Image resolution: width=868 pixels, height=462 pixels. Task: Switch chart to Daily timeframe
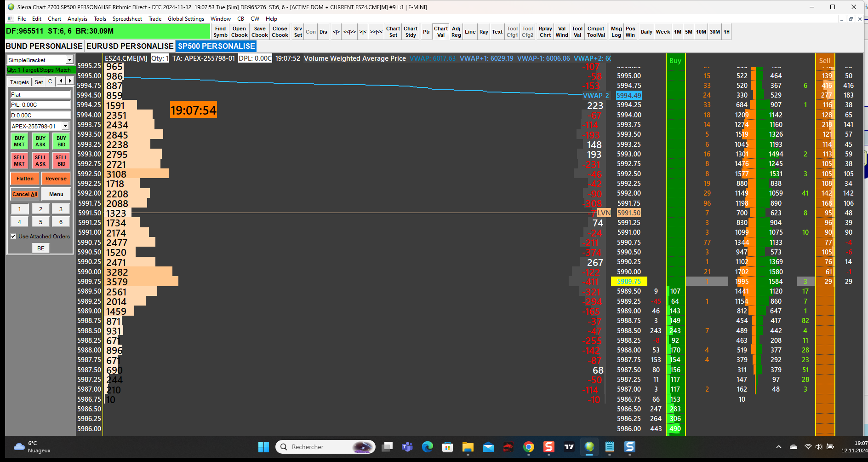pyautogui.click(x=646, y=32)
